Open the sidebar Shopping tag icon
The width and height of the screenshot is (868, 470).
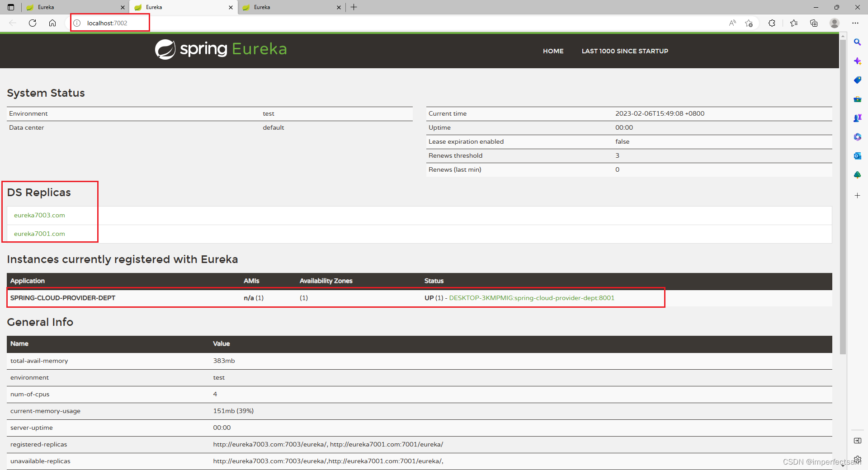(857, 80)
